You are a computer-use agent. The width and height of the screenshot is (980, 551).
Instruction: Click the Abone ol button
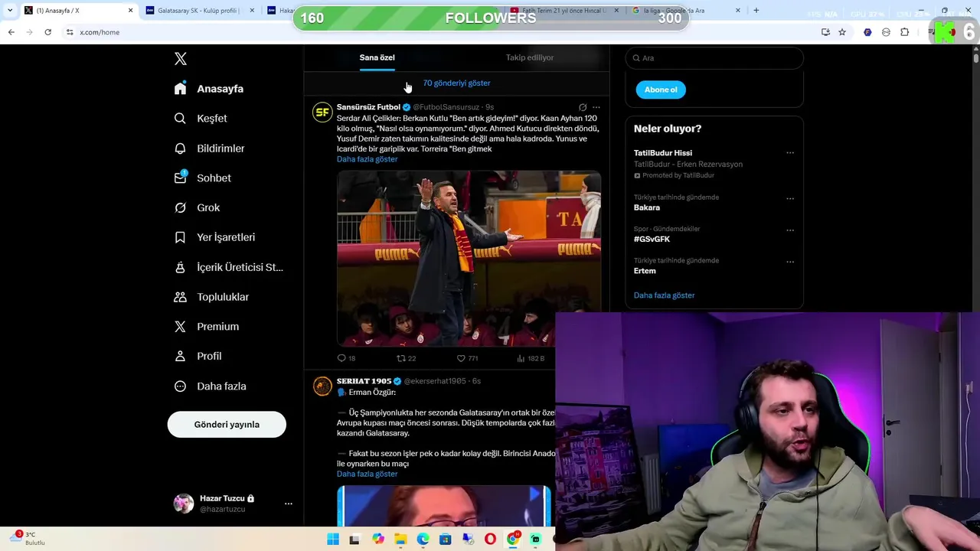click(661, 90)
